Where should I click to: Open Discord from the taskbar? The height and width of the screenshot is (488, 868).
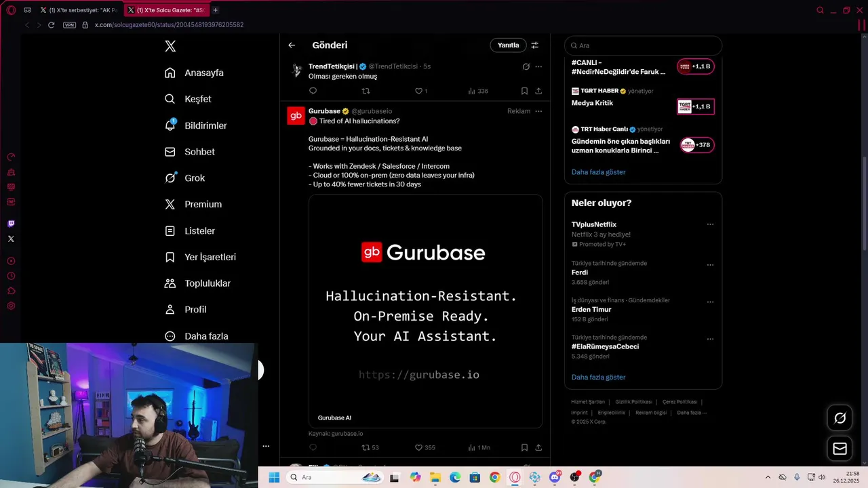(x=555, y=477)
